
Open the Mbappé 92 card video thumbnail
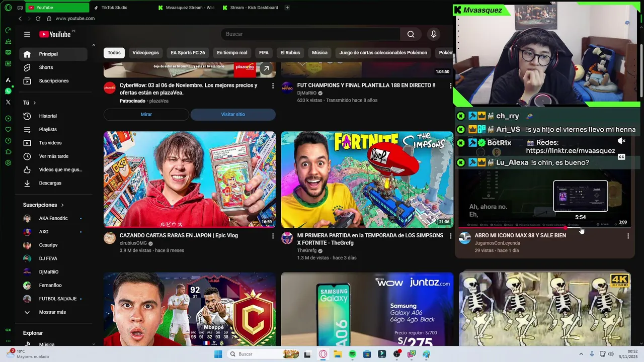click(190, 309)
